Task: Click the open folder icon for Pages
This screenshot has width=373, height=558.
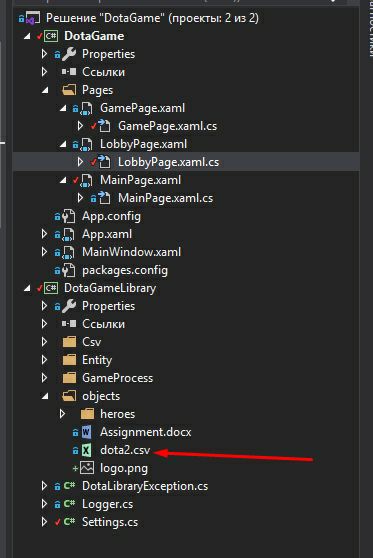Action: pos(69,90)
